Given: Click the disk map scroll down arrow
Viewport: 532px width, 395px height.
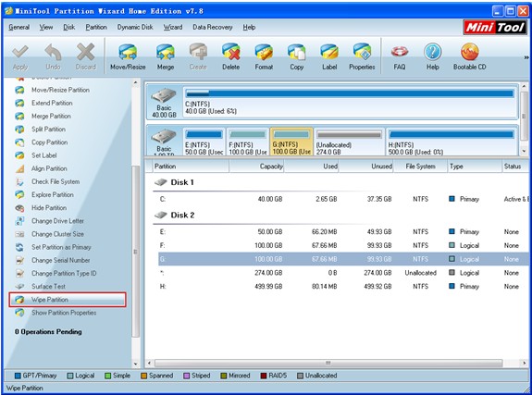Looking at the screenshot, I should point(525,152).
